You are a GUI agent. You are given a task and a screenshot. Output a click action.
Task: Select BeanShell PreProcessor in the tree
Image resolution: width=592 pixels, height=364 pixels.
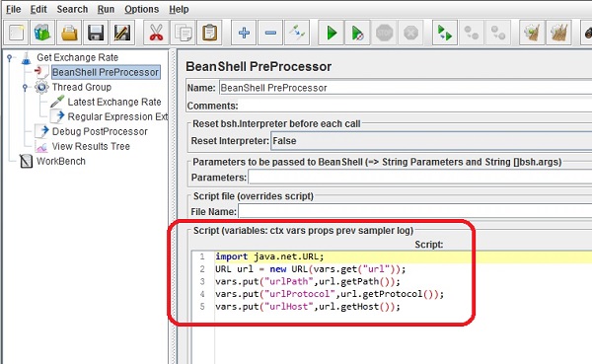pos(106,72)
